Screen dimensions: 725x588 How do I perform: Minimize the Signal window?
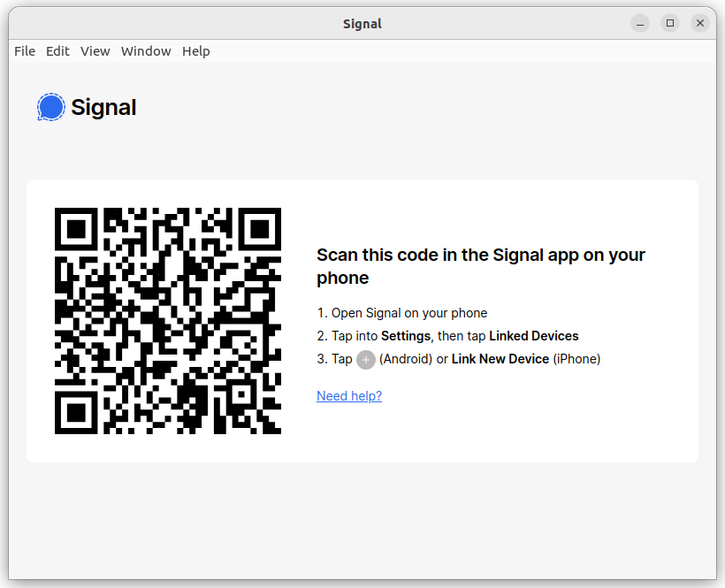coord(640,23)
